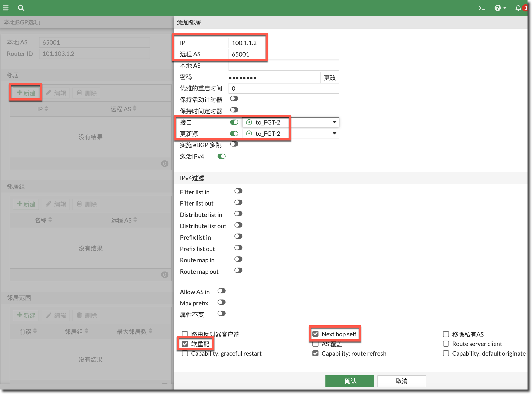Click 新建 in the 邻居组 section
This screenshot has height=394, width=532.
tap(26, 204)
